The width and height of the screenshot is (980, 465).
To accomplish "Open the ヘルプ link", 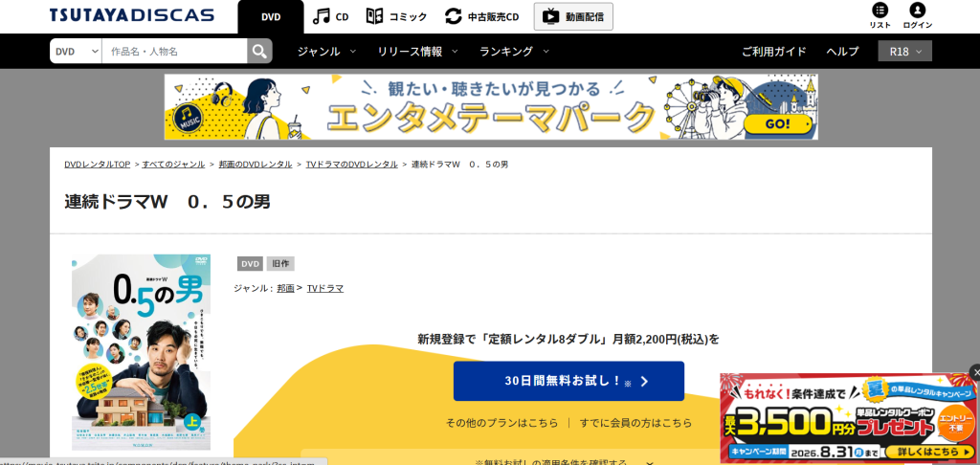I will [842, 52].
